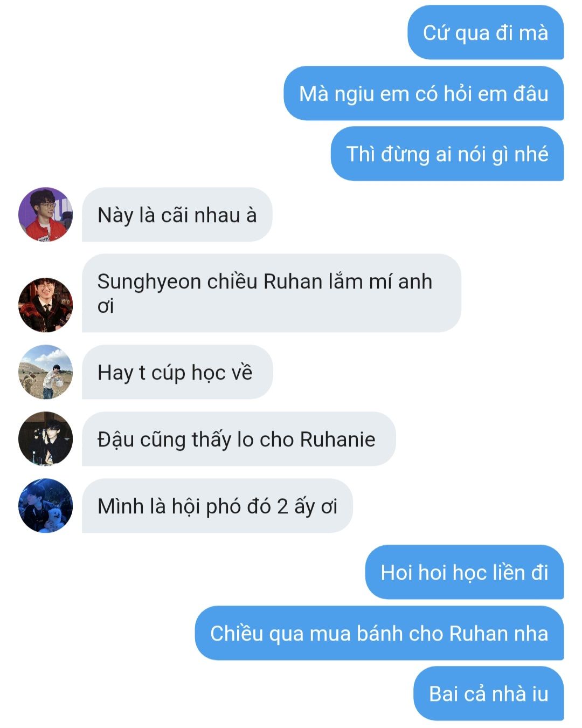Select the 'Cứ qua đi mà' message bubble
This screenshot has height=728, width=582.
click(x=486, y=32)
